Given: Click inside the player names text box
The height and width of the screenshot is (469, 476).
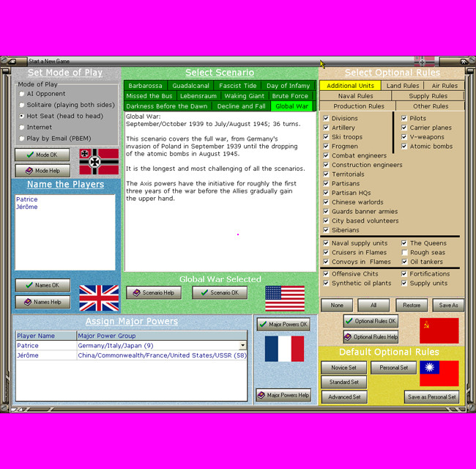Looking at the screenshot, I should click(65, 232).
